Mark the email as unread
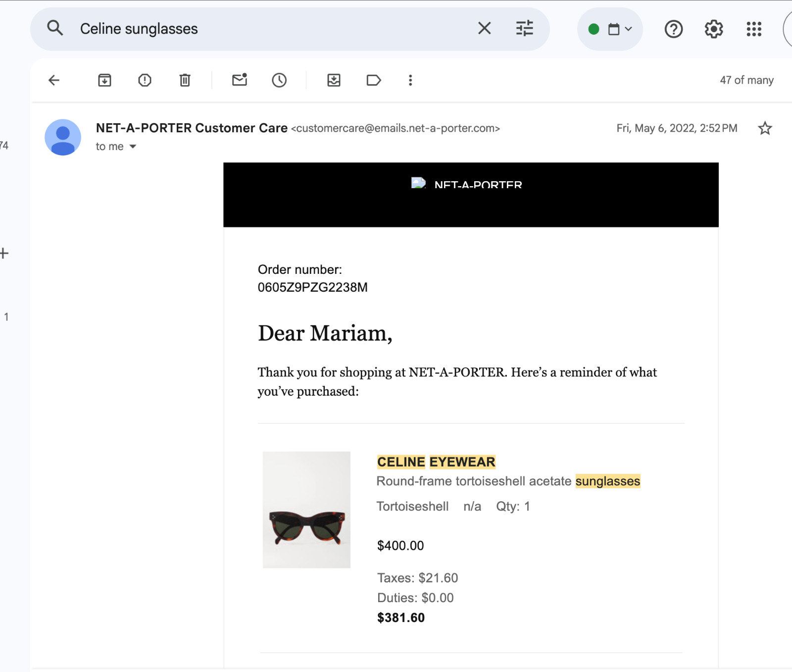 point(239,80)
